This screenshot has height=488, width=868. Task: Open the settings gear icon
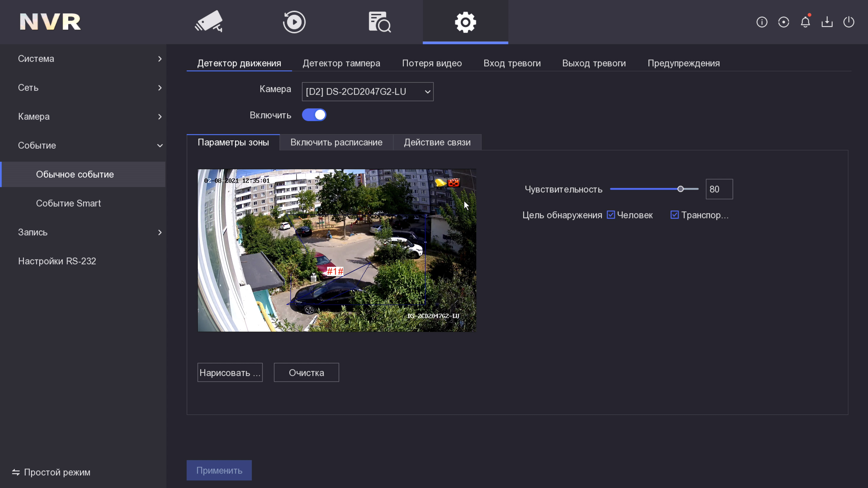[x=465, y=22]
